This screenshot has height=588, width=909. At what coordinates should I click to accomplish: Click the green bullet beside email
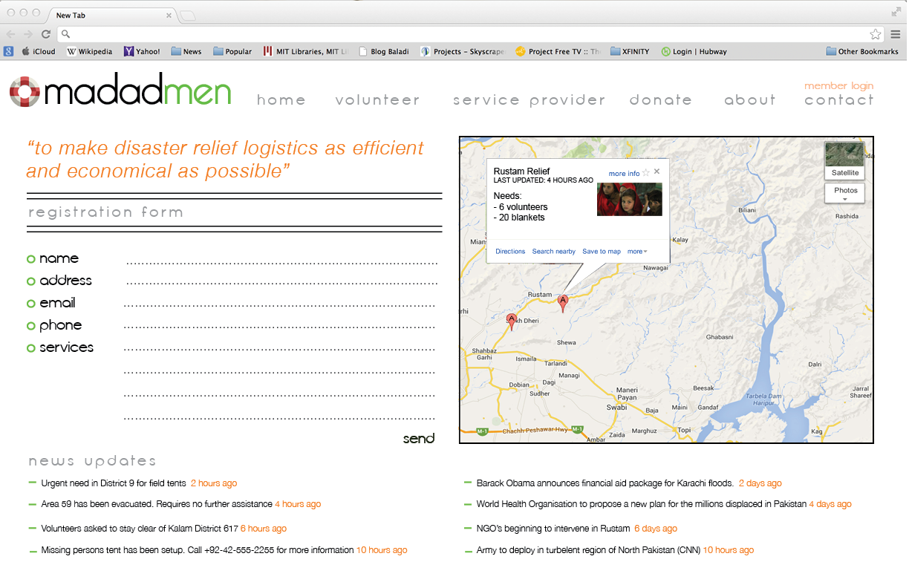click(x=31, y=304)
